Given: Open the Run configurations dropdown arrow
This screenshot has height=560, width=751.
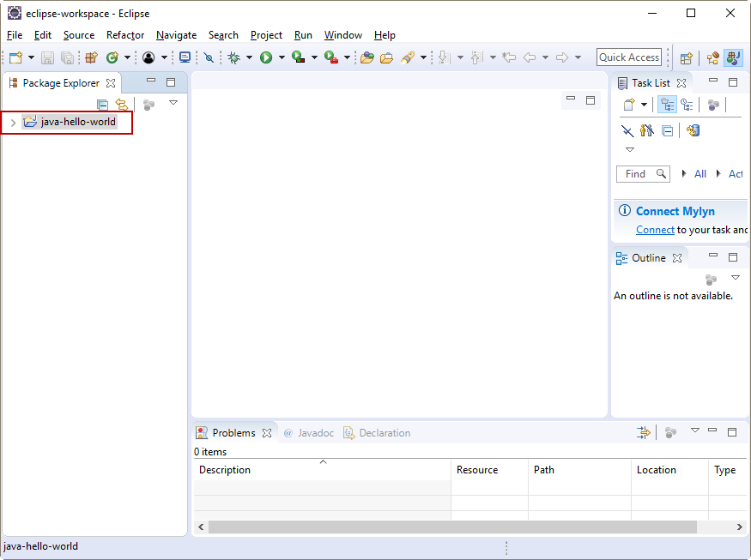Looking at the screenshot, I should click(282, 58).
